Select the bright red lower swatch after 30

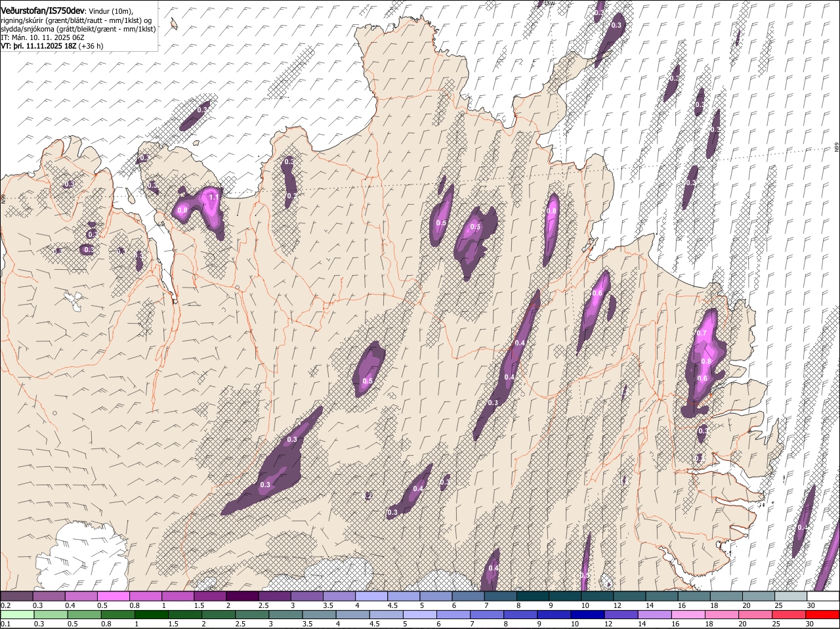824,615
